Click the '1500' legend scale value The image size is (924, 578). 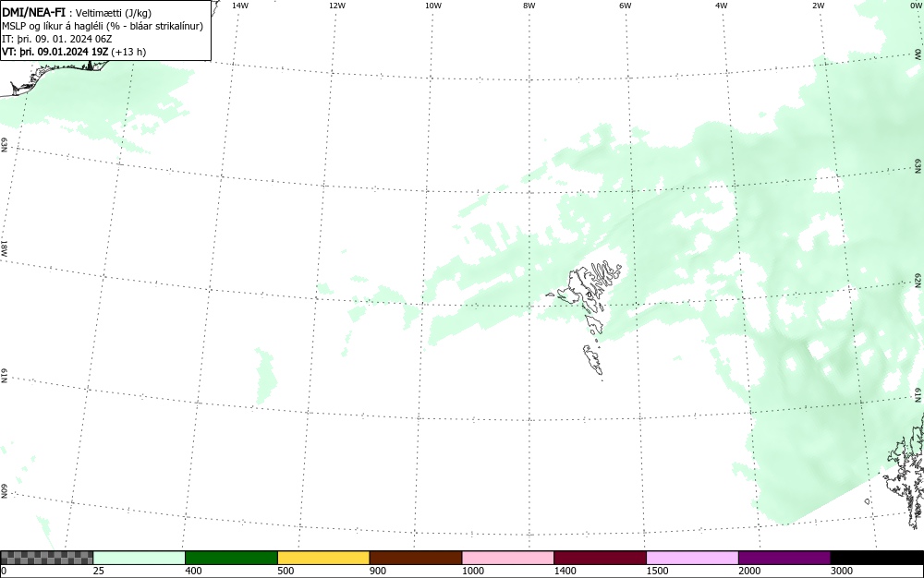coord(657,571)
